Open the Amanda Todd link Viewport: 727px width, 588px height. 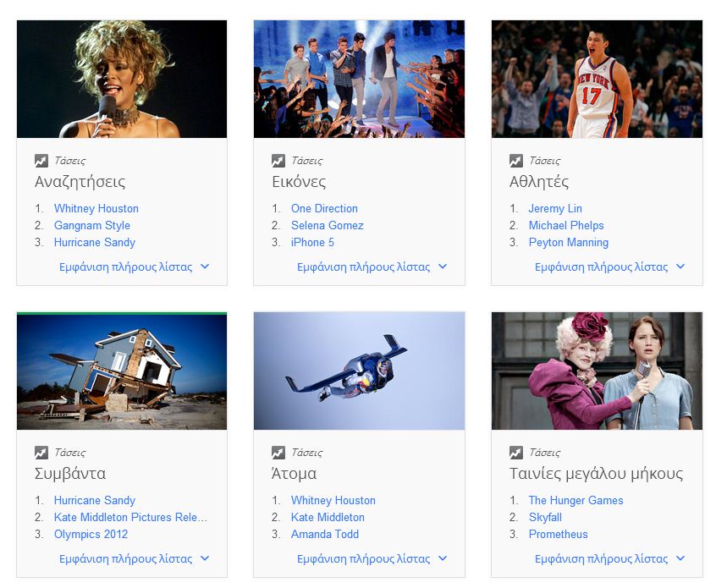pyautogui.click(x=325, y=534)
